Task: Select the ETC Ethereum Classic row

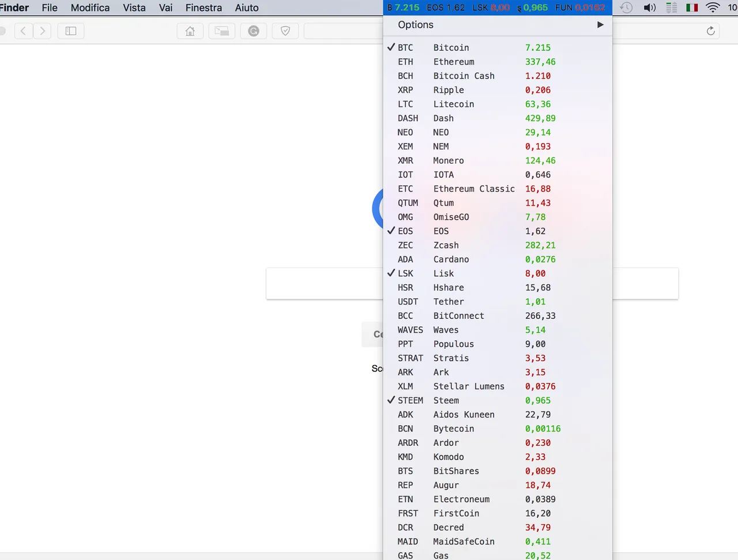Action: (498, 189)
